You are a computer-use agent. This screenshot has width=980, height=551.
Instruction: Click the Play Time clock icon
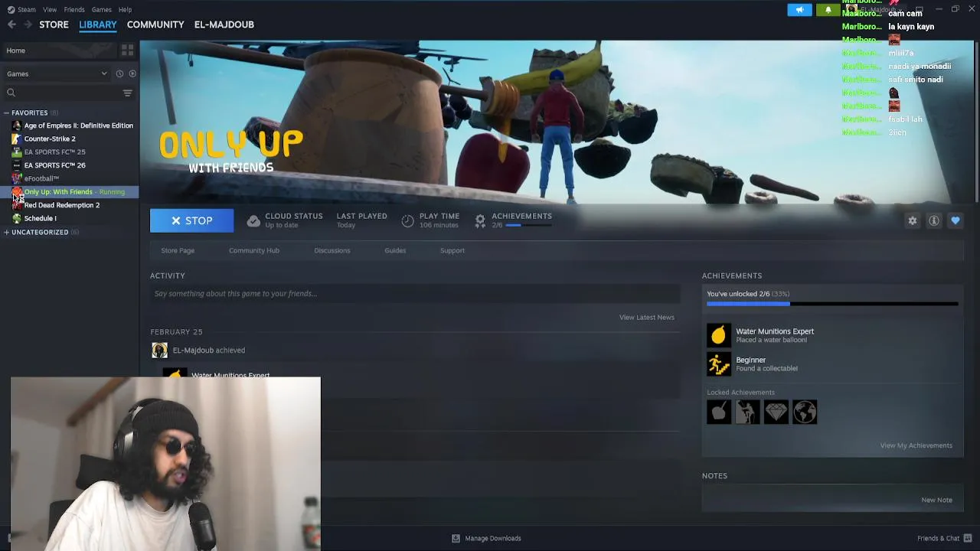tap(408, 220)
